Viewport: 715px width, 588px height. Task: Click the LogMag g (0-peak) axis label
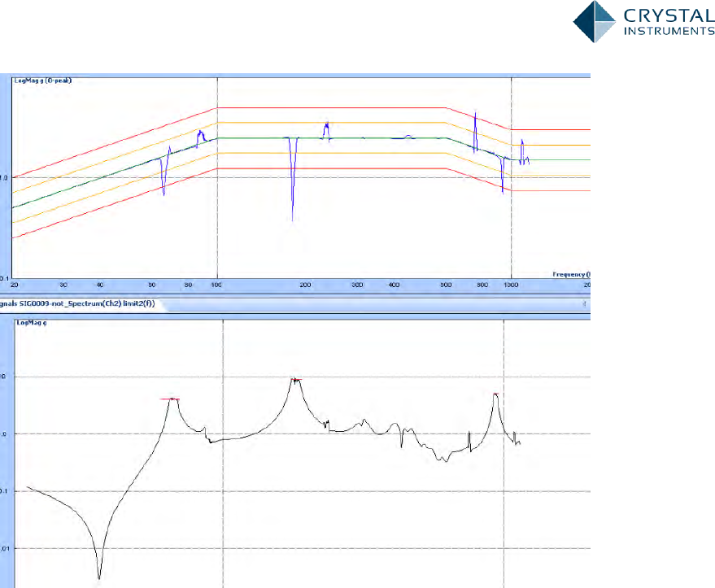tap(43, 81)
